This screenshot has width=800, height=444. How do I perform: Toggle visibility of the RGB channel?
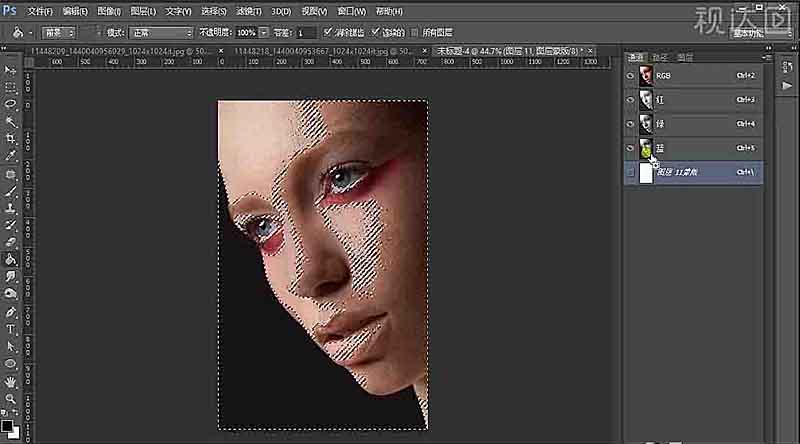click(631, 76)
